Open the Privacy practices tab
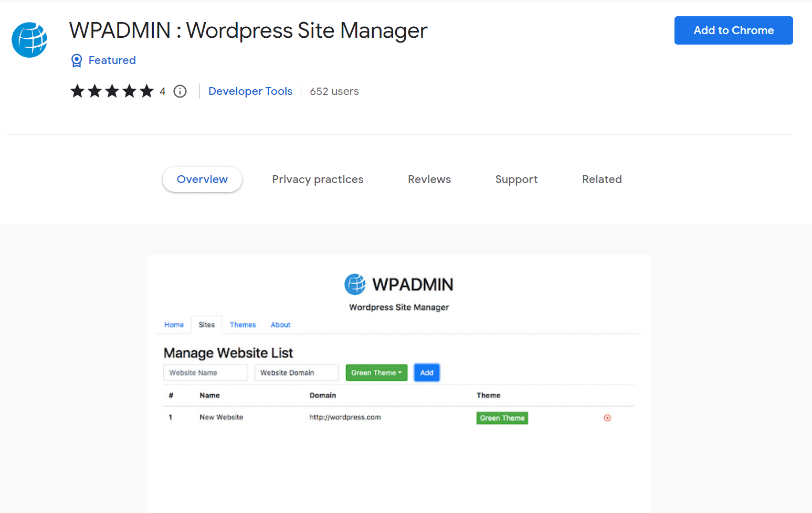The height and width of the screenshot is (513, 812). point(318,179)
